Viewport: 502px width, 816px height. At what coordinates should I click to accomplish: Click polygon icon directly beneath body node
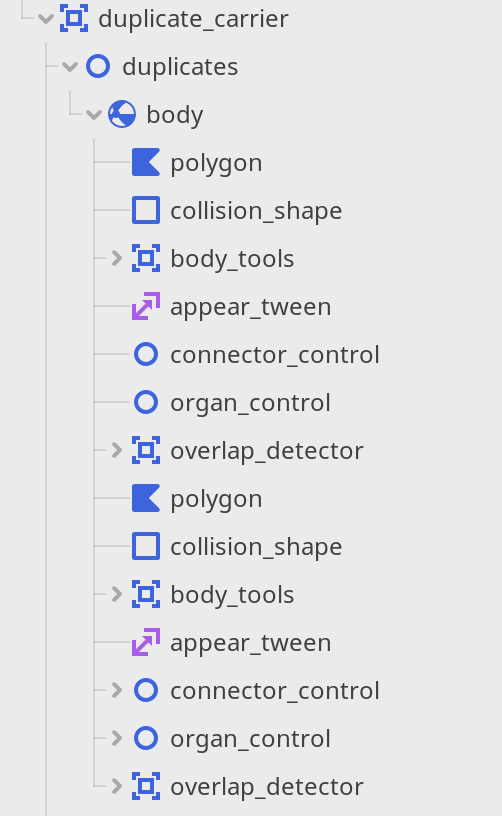tap(146, 162)
